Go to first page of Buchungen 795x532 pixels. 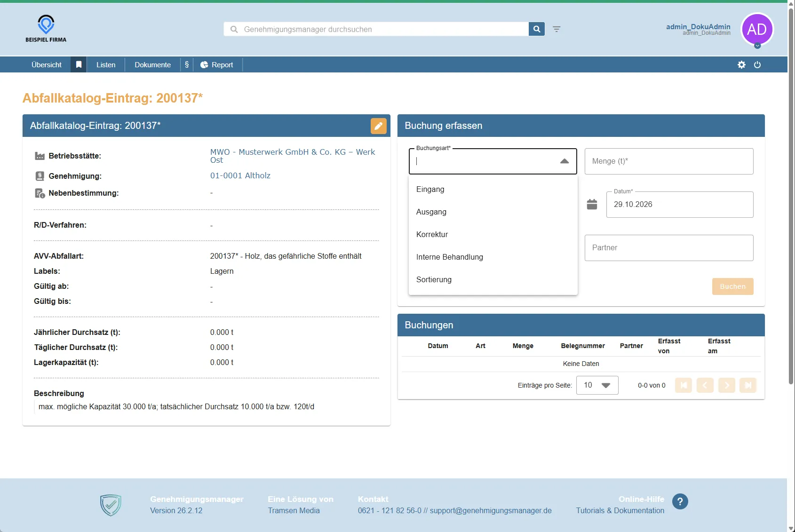[x=684, y=385]
